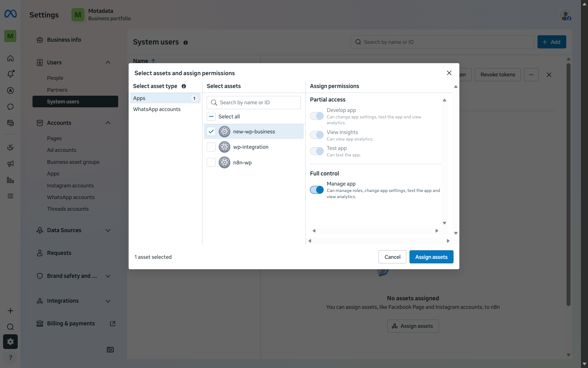Click the search magnifier in left rail
This screenshot has height=368, width=588.
tap(10, 327)
